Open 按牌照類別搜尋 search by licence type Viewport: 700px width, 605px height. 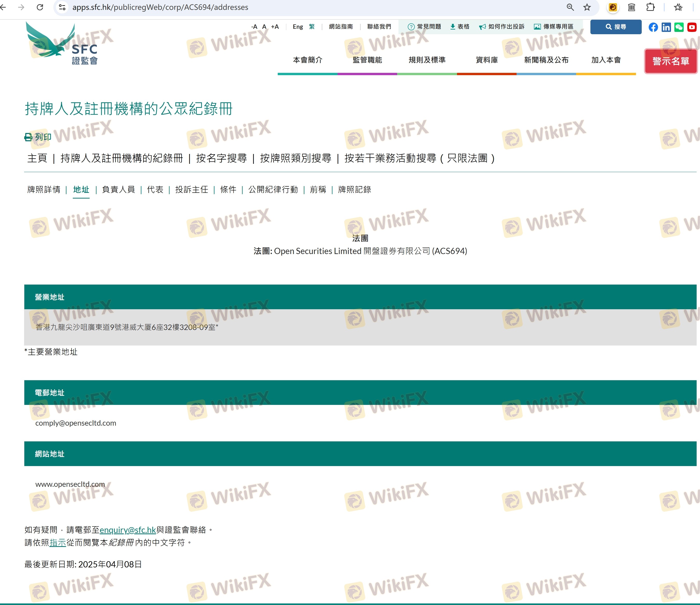296,158
